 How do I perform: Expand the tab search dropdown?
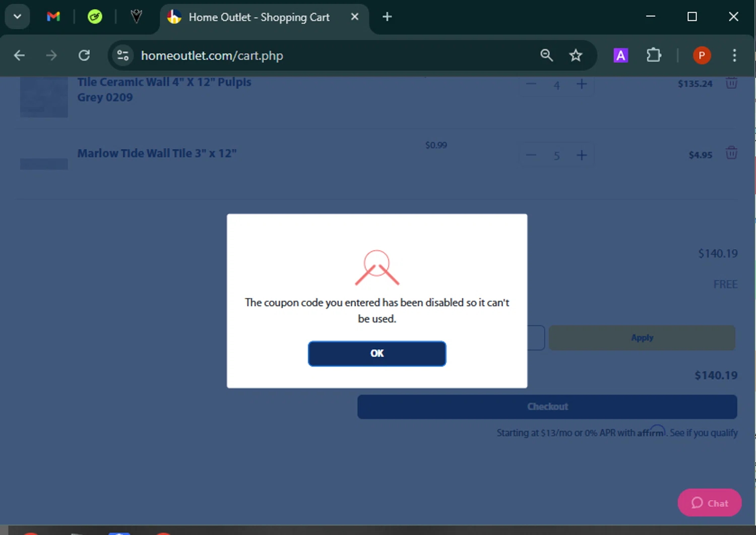17,17
